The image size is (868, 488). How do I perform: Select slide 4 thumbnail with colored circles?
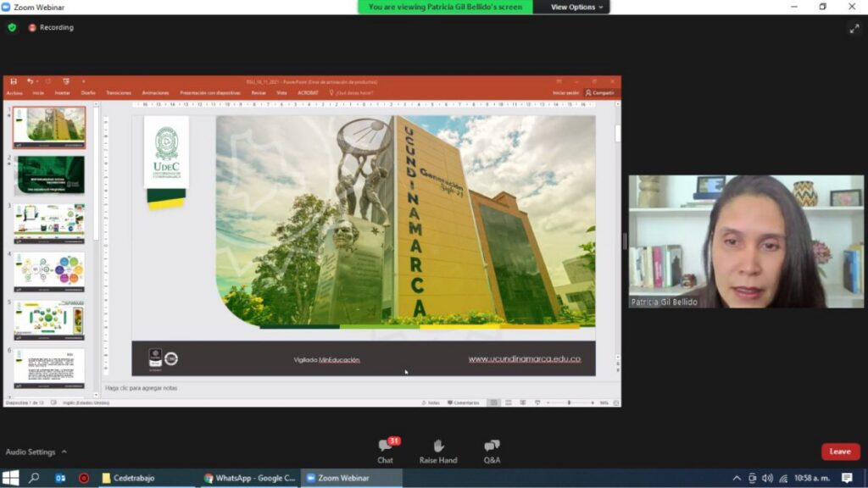49,272
